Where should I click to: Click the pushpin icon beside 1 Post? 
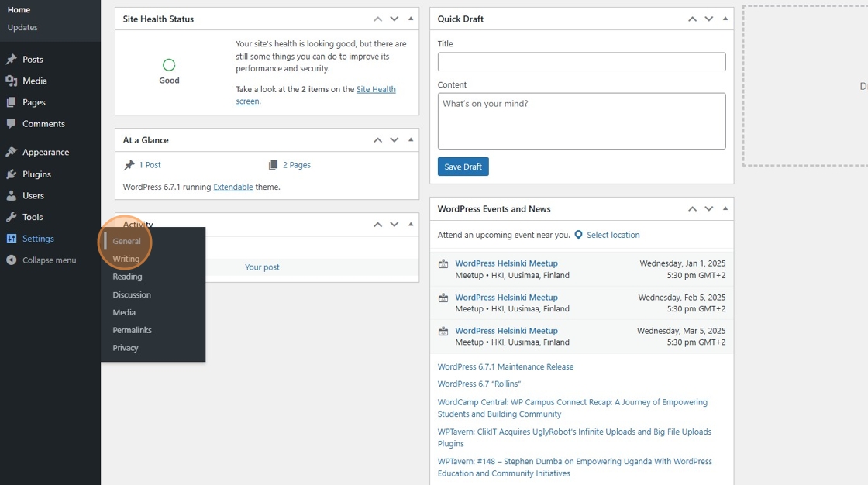pyautogui.click(x=129, y=165)
